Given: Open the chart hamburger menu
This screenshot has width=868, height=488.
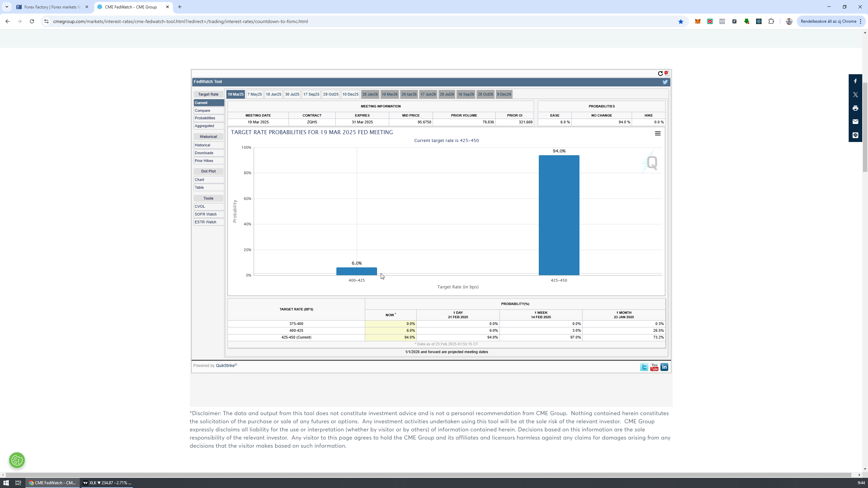Looking at the screenshot, I should tap(657, 134).
